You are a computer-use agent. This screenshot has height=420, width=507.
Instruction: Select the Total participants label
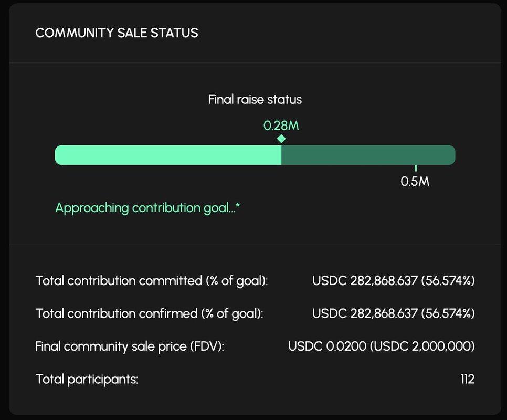click(x=87, y=379)
